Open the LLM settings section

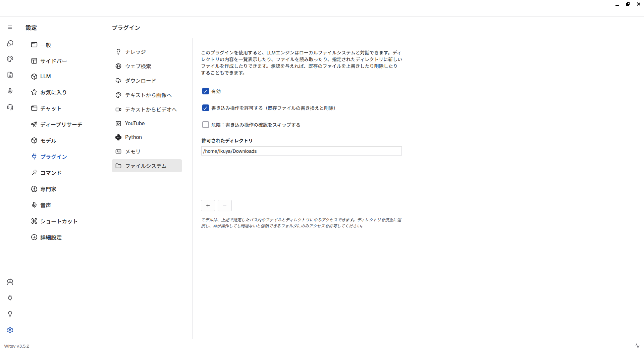tap(45, 77)
